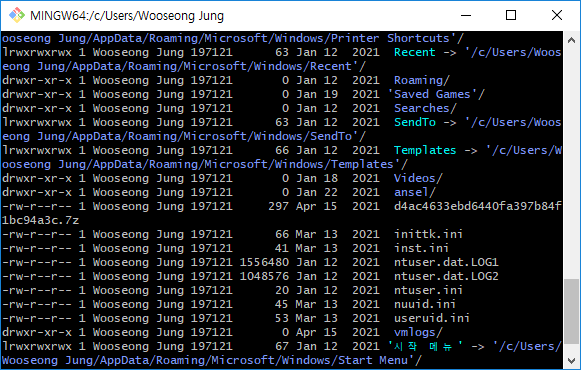581x370 pixels.
Task: Click the scrollbar down arrow
Action: pyautogui.click(x=571, y=360)
